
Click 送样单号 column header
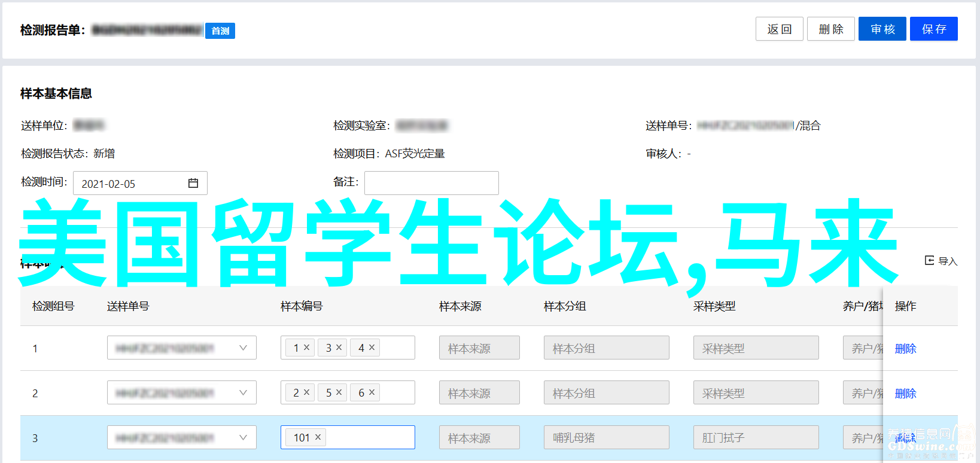(x=128, y=306)
